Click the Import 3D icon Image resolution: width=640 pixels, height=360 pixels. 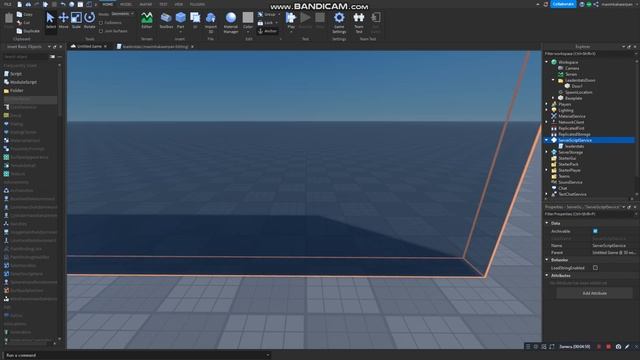211,22
